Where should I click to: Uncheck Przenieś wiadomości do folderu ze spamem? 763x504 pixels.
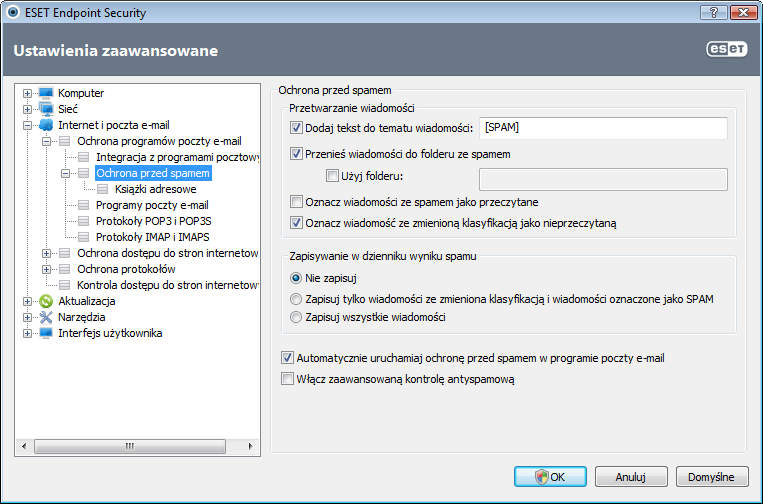[x=296, y=154]
